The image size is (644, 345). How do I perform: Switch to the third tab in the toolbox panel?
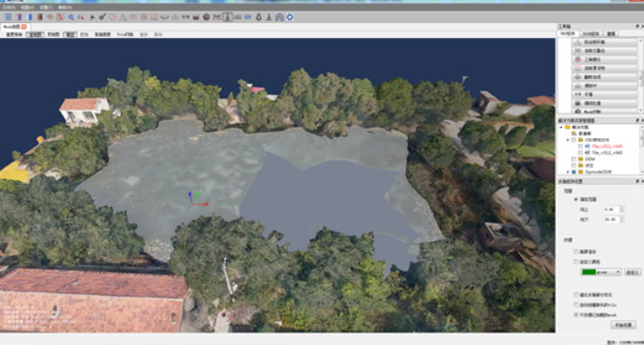(612, 33)
